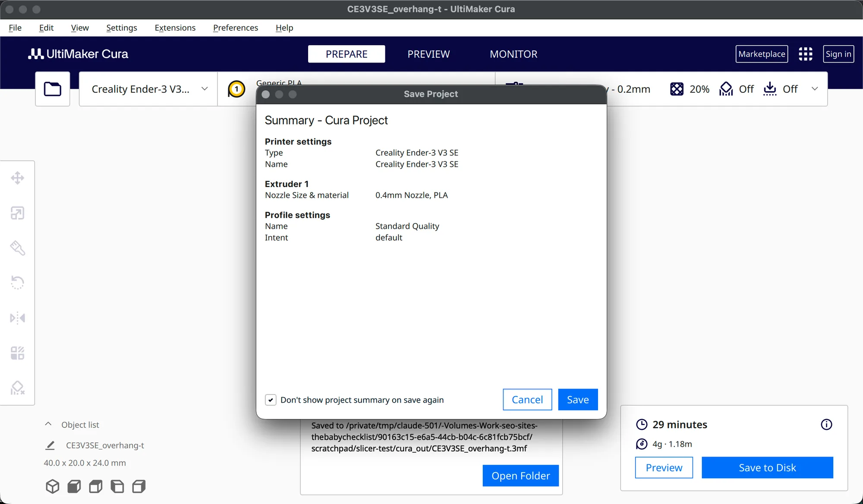Switch to 3D perspective view cube
This screenshot has width=863, height=504.
pyautogui.click(x=53, y=486)
